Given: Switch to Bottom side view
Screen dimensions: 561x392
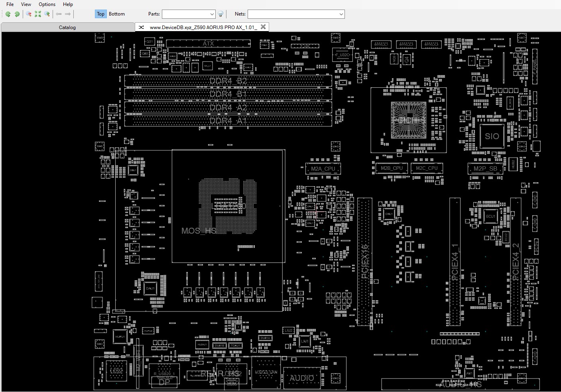Looking at the screenshot, I should 117,14.
